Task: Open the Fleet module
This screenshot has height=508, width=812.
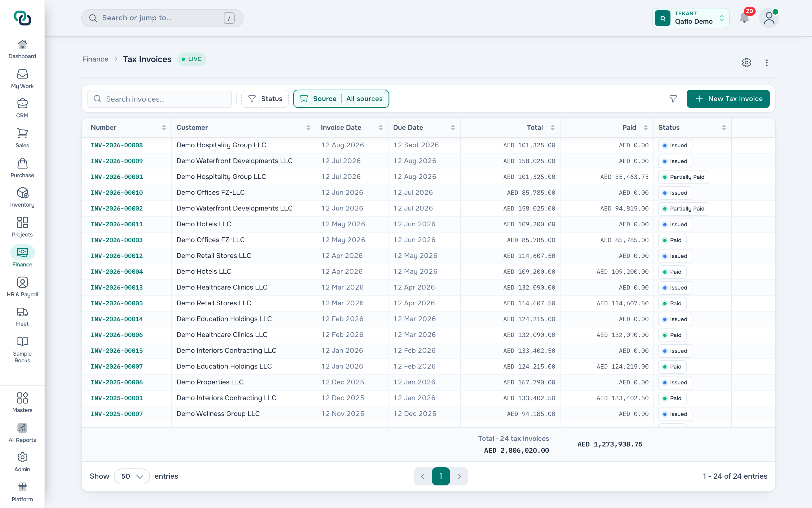Action: pos(22,316)
